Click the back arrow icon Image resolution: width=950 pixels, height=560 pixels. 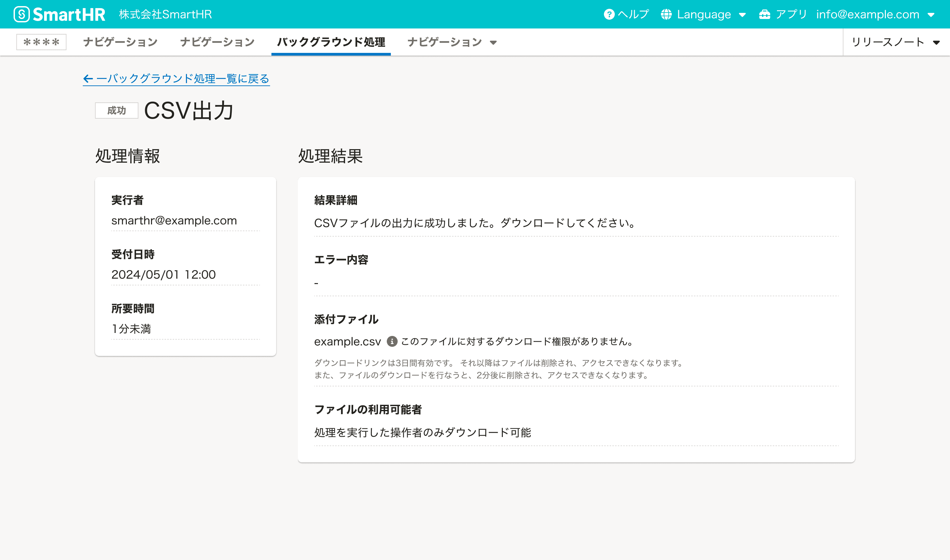point(88,79)
